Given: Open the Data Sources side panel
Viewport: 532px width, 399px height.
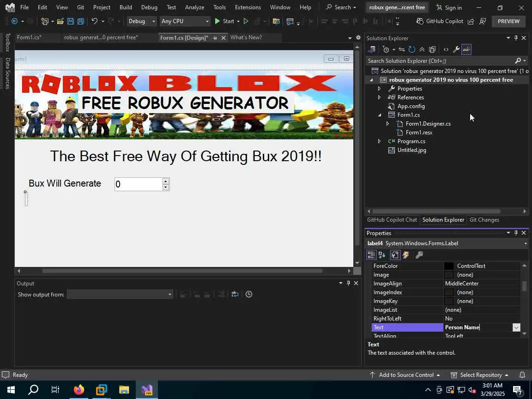Looking at the screenshot, I should pyautogui.click(x=7, y=73).
